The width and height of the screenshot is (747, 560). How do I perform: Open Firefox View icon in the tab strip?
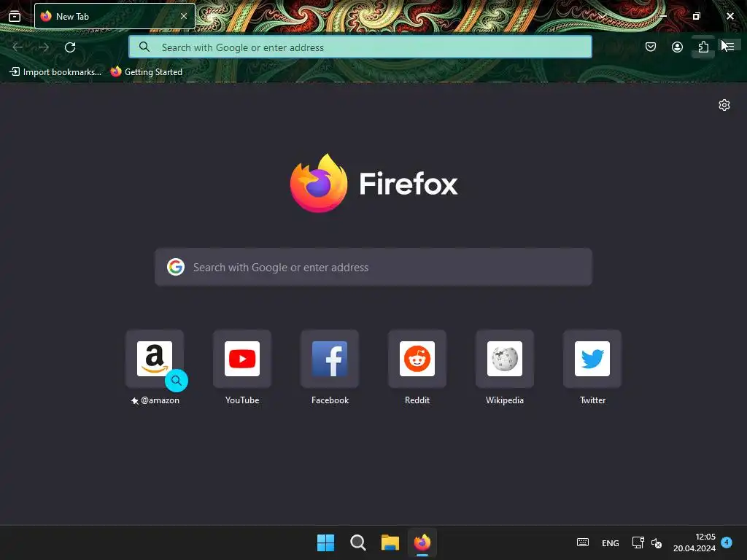(x=15, y=16)
